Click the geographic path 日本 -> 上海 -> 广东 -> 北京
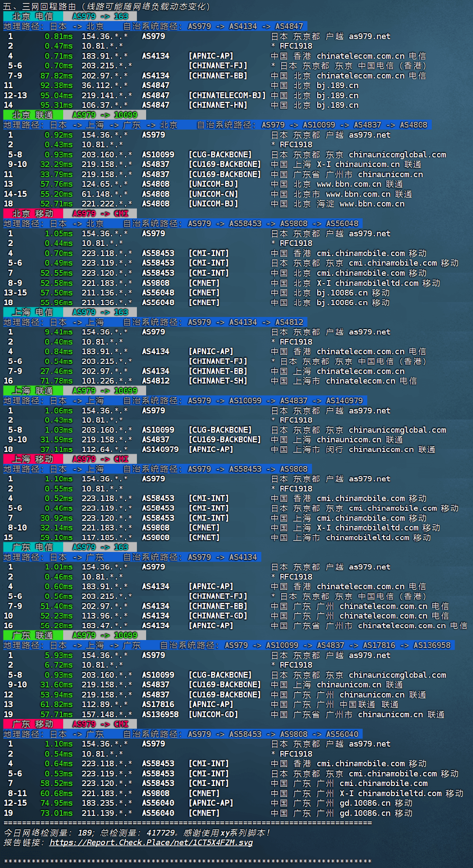The image size is (473, 868). (x=114, y=125)
